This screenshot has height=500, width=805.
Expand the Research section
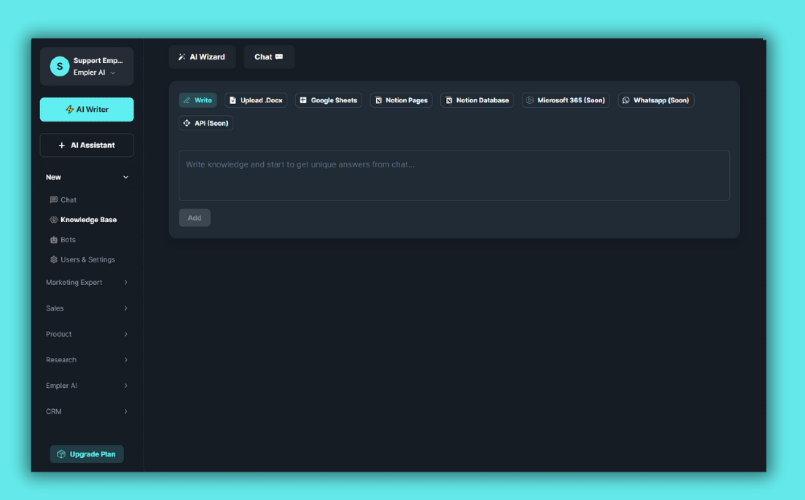86,360
